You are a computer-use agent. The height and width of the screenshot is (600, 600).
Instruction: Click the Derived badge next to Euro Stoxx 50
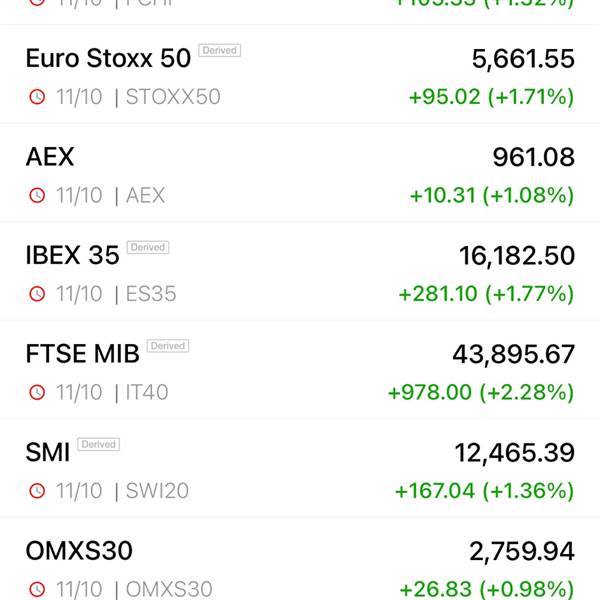[220, 51]
